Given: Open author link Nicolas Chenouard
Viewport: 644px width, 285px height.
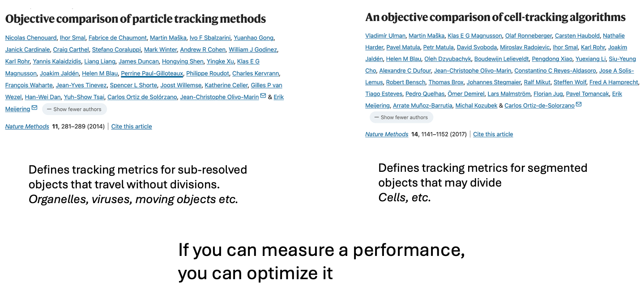Looking at the screenshot, I should [30, 38].
